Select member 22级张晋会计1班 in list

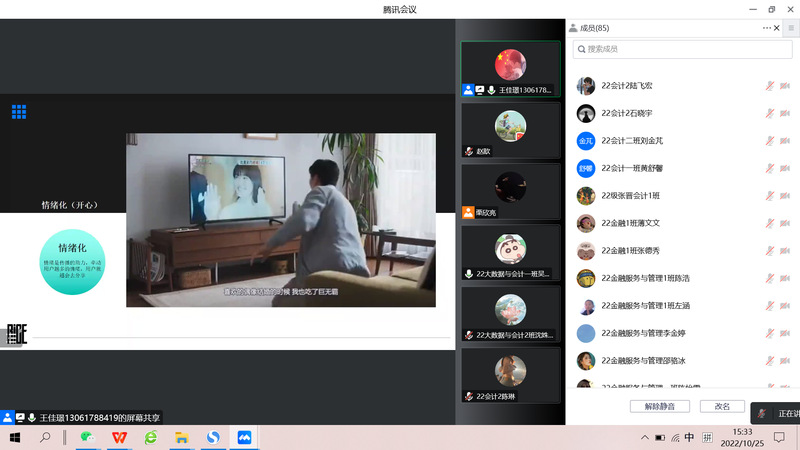tap(638, 195)
